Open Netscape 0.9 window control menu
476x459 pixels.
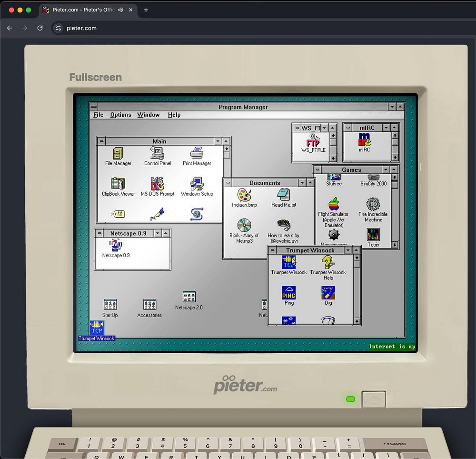pos(99,233)
